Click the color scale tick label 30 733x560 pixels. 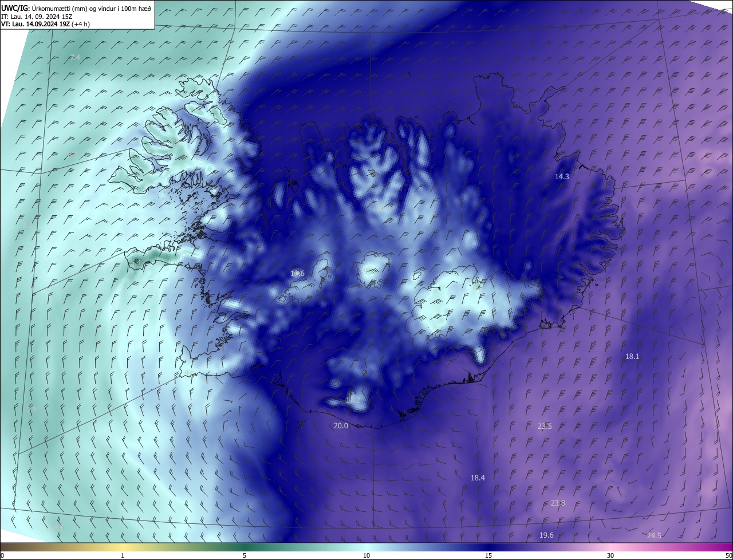610,556
